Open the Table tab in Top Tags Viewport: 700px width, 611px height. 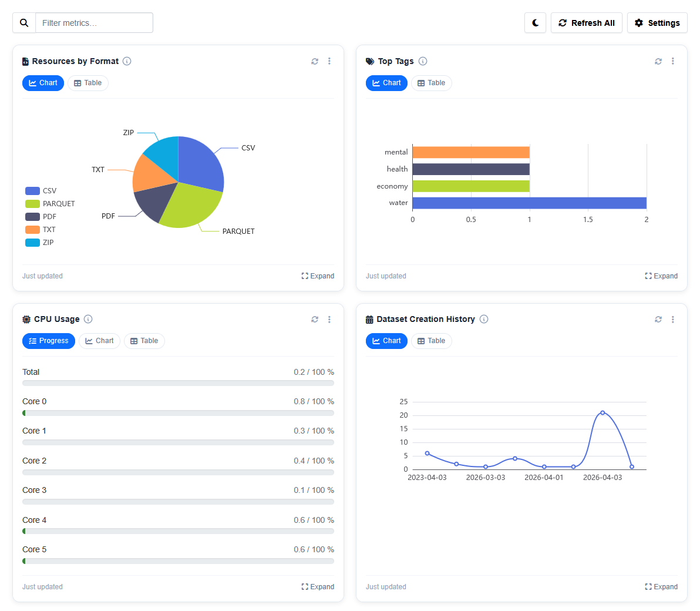tap(431, 83)
